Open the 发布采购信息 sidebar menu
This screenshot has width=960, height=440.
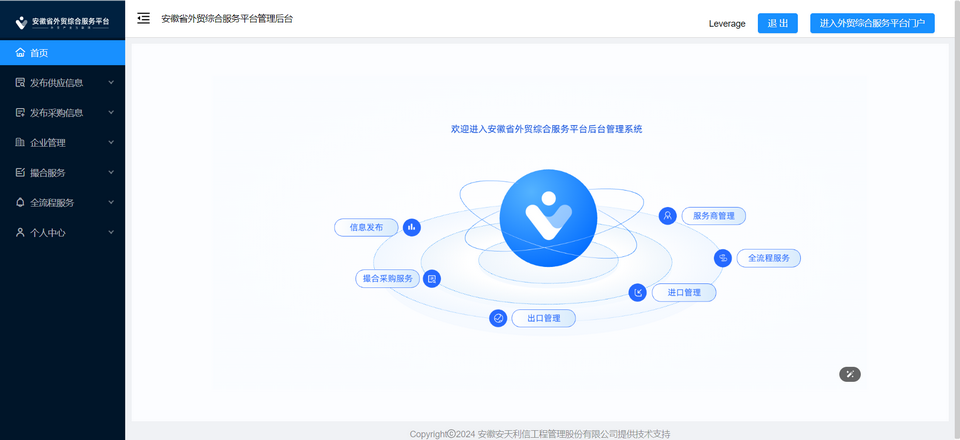coord(62,113)
